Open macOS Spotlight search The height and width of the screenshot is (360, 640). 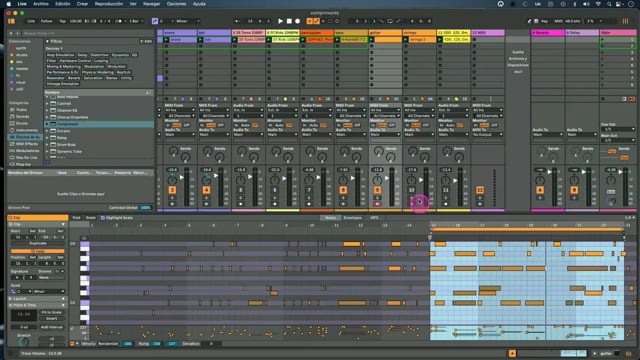[609, 4]
